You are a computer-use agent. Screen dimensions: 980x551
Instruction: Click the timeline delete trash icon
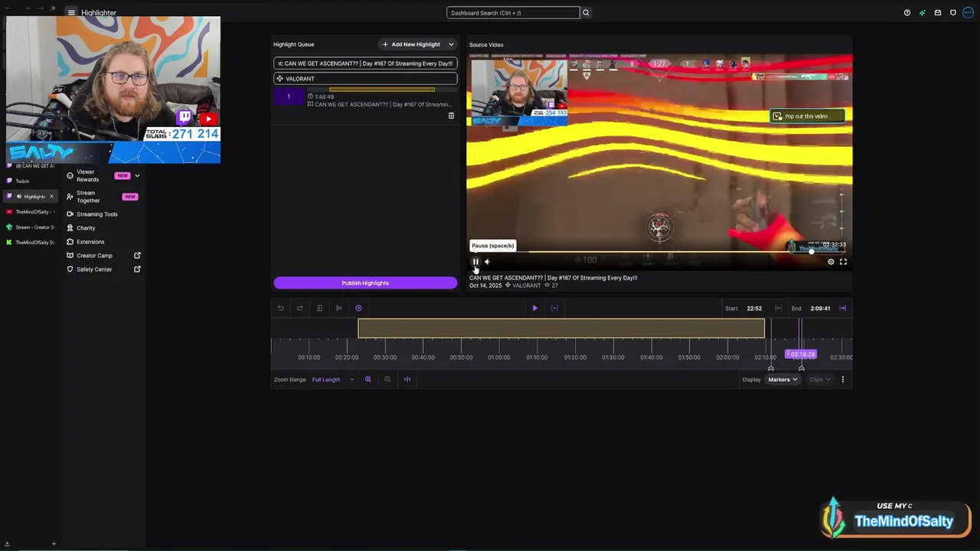(x=319, y=308)
